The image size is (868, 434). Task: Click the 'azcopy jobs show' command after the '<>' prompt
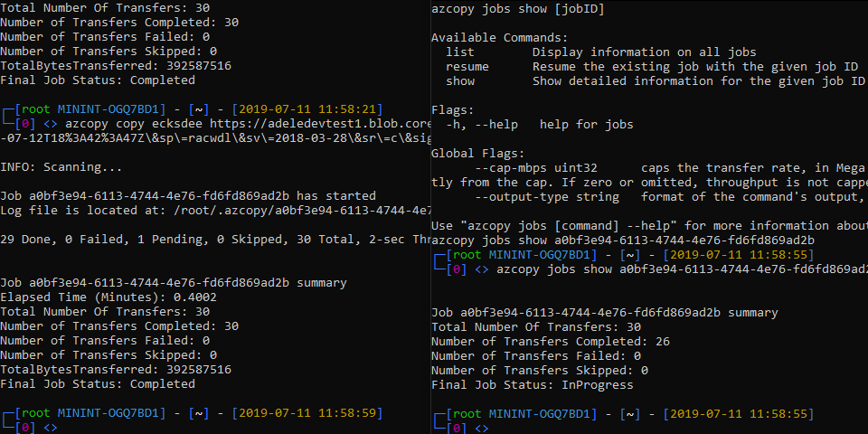[x=682, y=269]
